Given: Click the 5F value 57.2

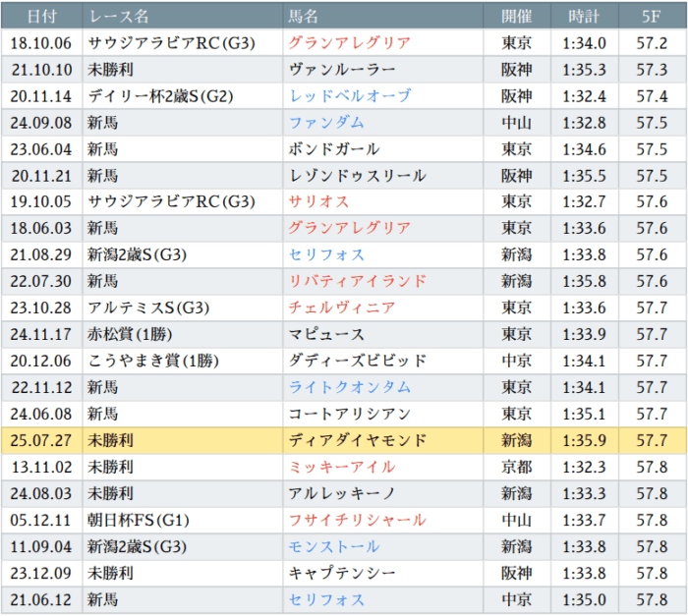Looking at the screenshot, I should click(652, 43).
